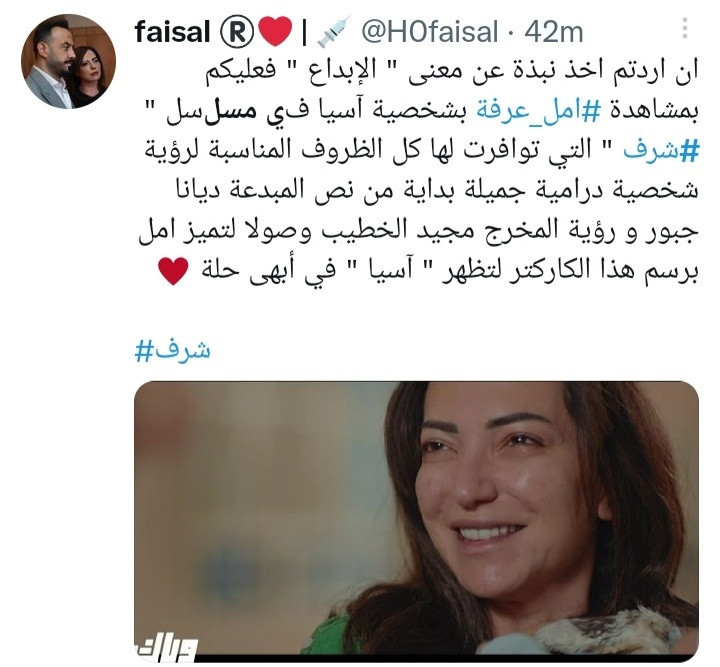The width and height of the screenshot is (720, 667).
Task: Click the red heart emoji ending the tweet text
Action: [x=173, y=271]
